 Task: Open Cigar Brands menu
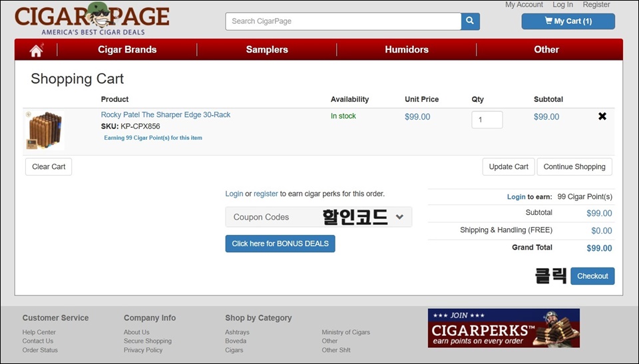coord(127,50)
